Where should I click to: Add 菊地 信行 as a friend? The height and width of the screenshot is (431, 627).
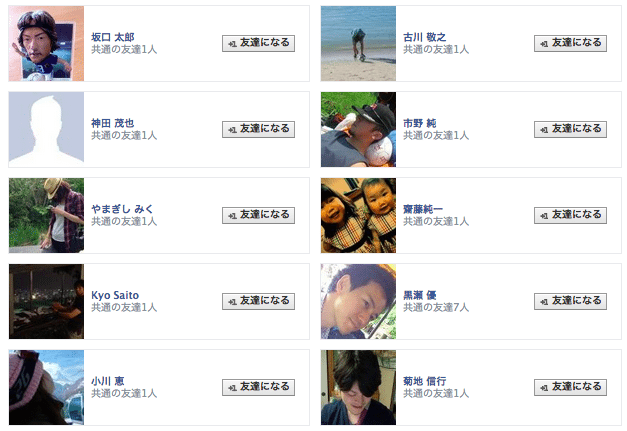point(570,387)
